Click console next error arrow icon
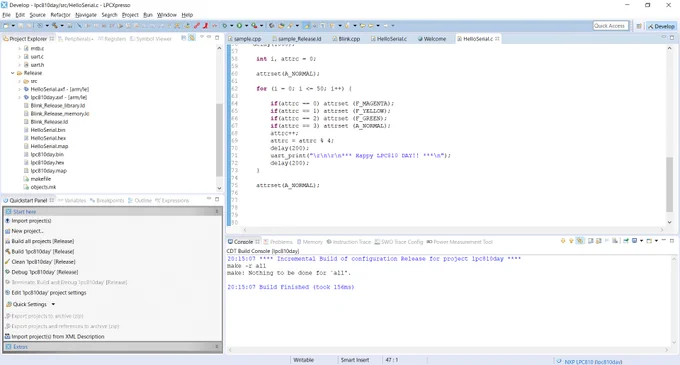Viewport: 680px width, 365px height. [563, 241]
